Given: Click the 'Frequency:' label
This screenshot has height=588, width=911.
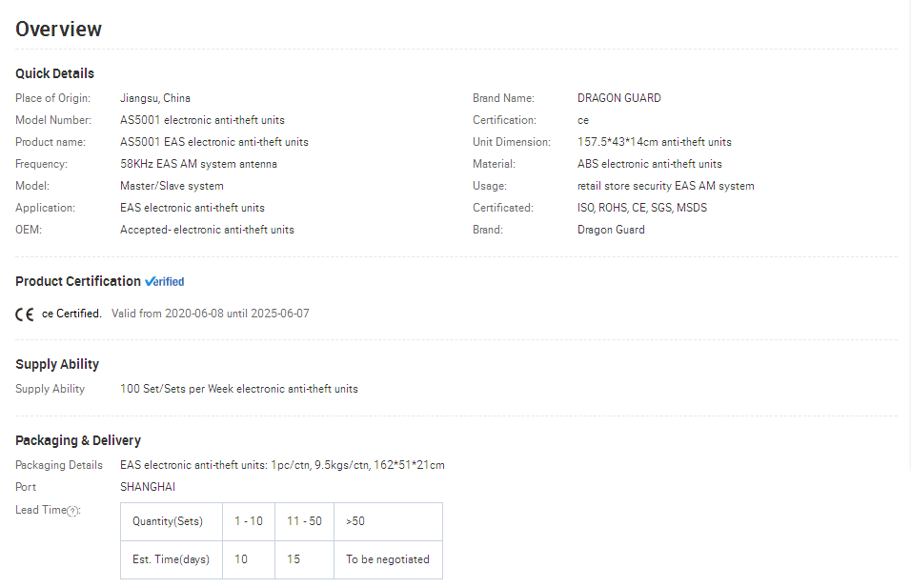Looking at the screenshot, I should click(x=41, y=164).
